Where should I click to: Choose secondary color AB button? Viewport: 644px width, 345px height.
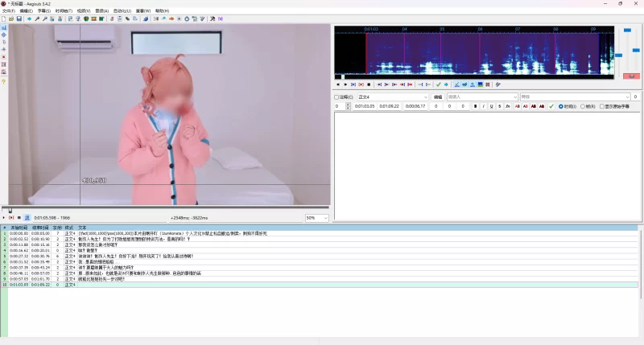pos(526,106)
